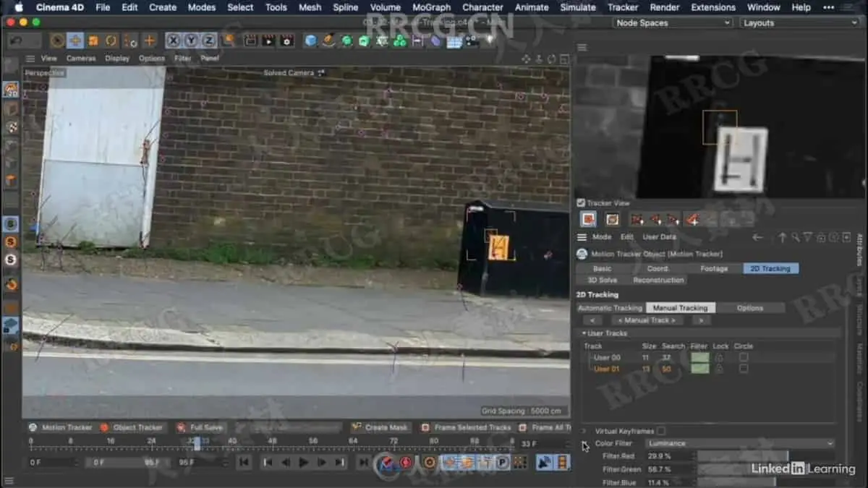
Task: Select the Automatic Tracking sub-tab
Action: (x=610, y=308)
